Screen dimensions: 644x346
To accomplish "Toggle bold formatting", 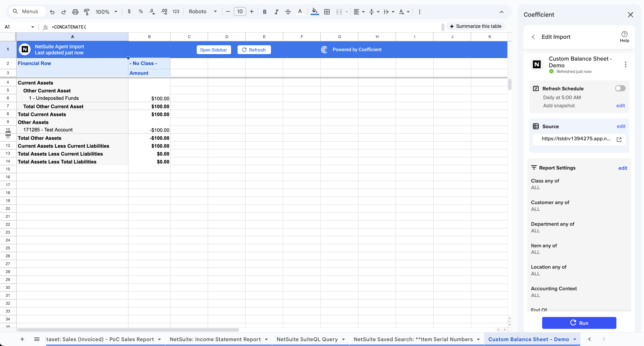I will pos(265,12).
